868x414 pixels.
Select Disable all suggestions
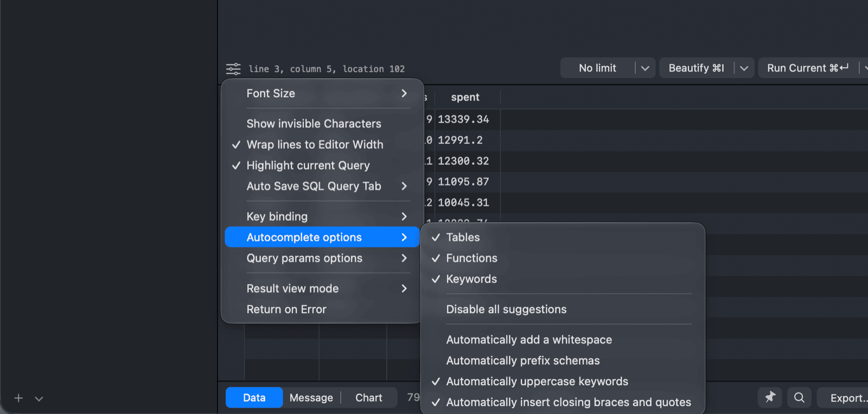click(x=563, y=309)
